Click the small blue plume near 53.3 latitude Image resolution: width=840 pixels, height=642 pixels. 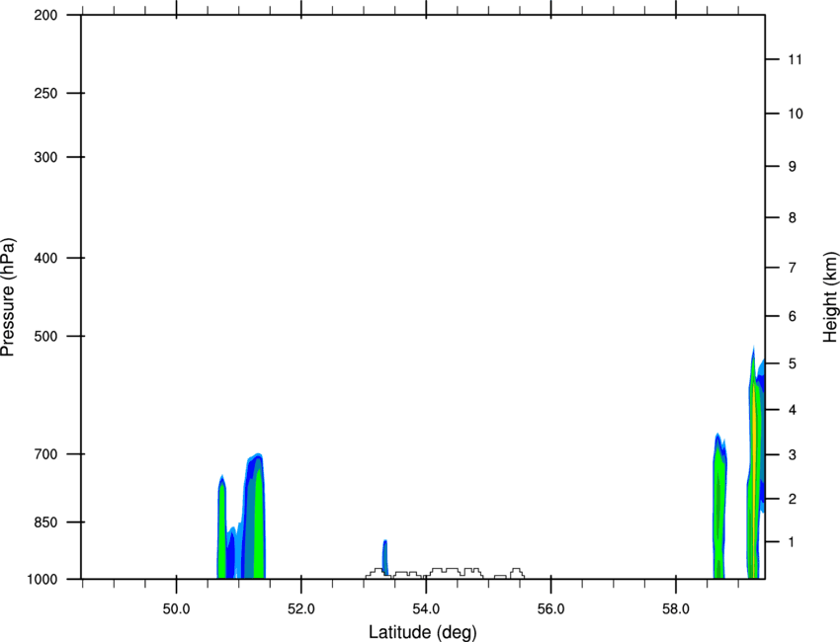point(384,557)
